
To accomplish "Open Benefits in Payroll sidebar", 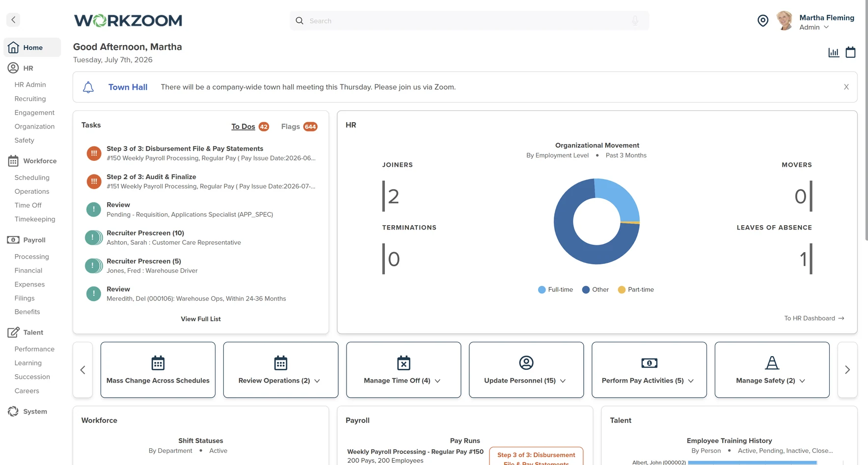I will click(x=27, y=311).
